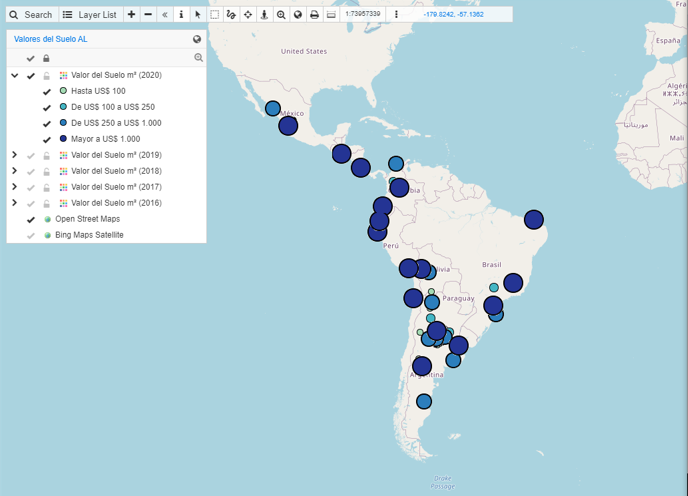Viewport: 688px width, 496px height.
Task: Zoom in with the plus icon
Action: click(131, 15)
